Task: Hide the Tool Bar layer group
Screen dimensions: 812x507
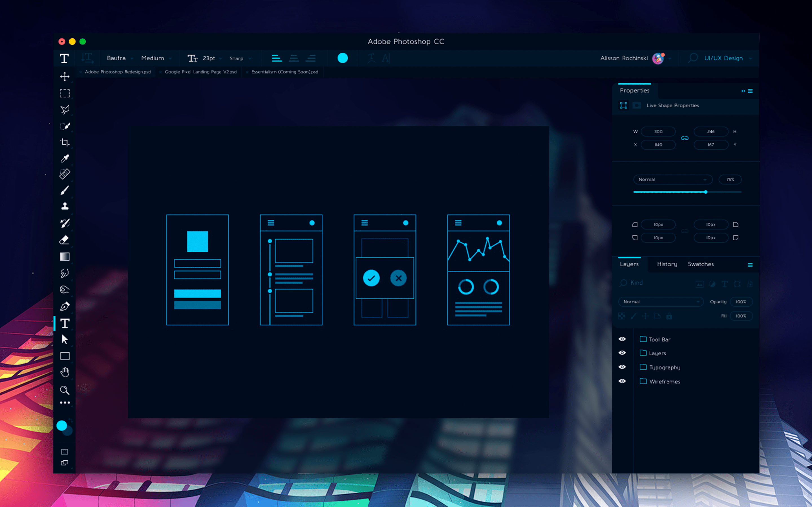Action: [x=622, y=339]
